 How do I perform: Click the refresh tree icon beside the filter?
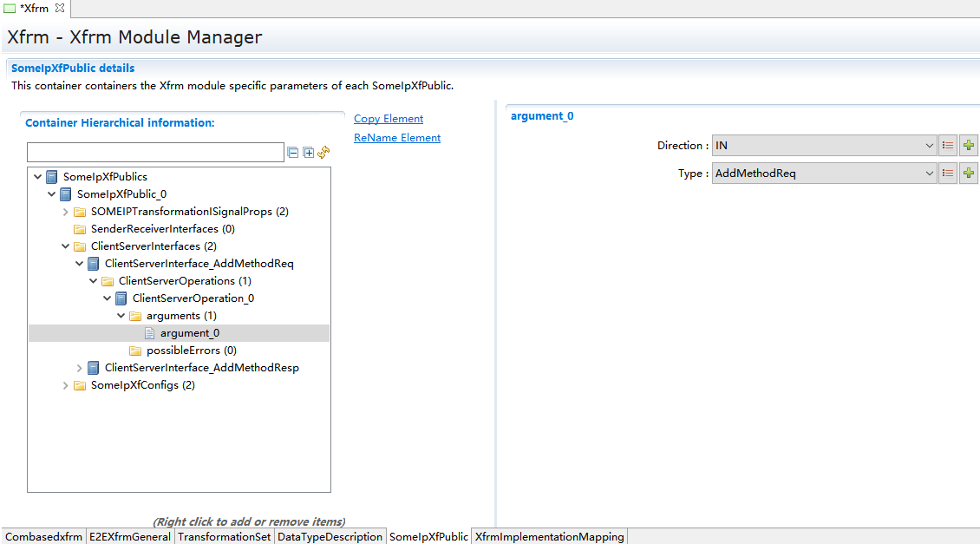(323, 153)
